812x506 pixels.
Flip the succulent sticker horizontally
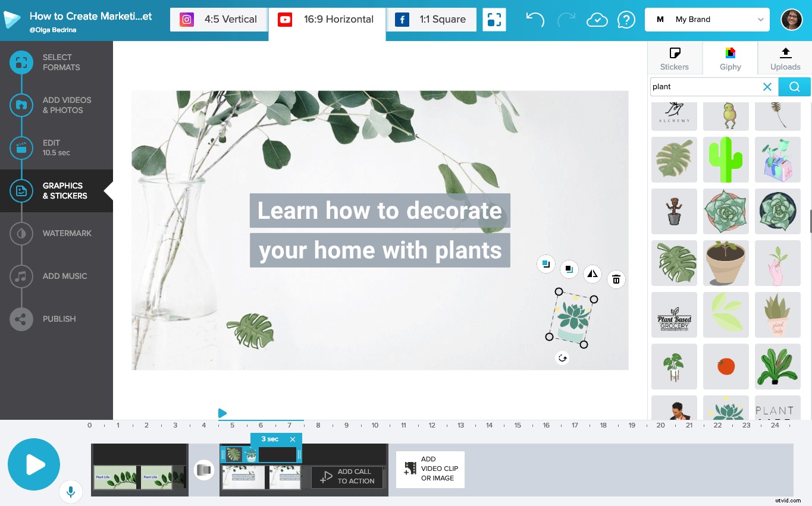click(x=592, y=274)
